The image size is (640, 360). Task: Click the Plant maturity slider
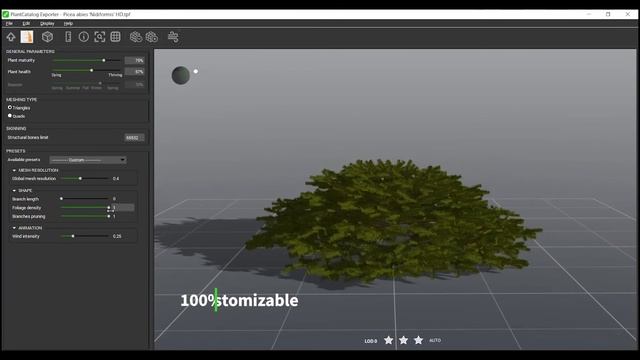[x=87, y=60]
